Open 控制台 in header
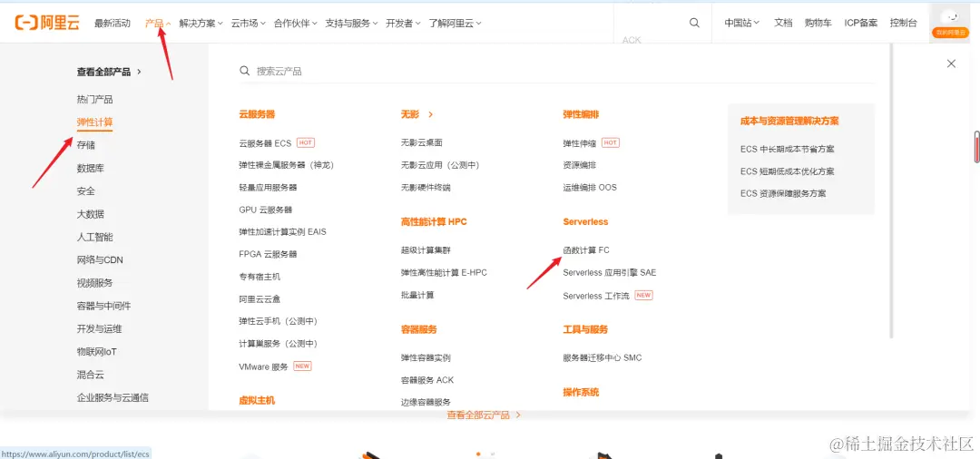The image size is (980, 459). pos(903,23)
